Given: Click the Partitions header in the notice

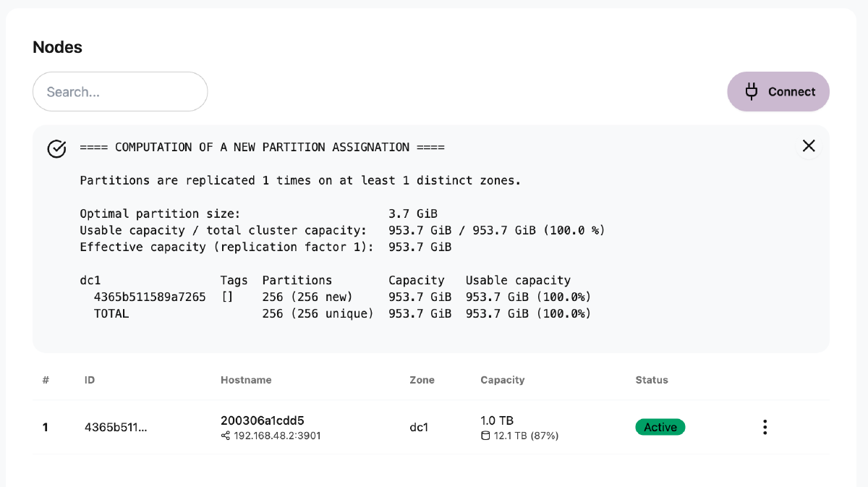Looking at the screenshot, I should [x=297, y=281].
